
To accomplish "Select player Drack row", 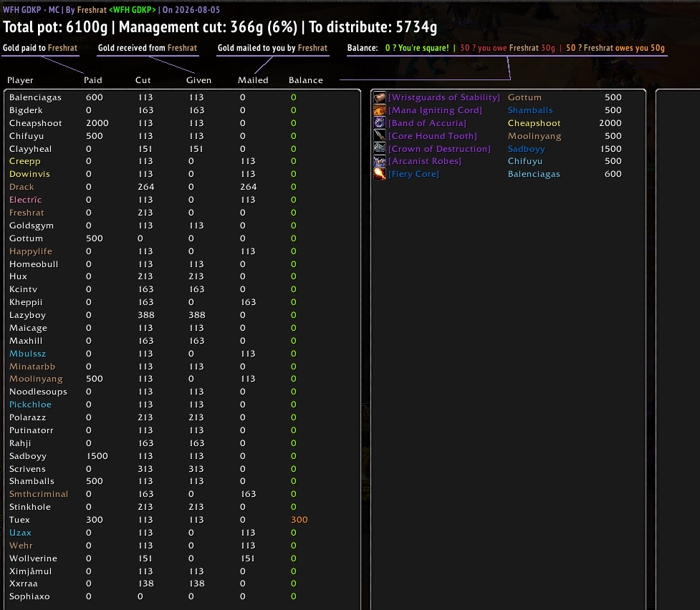I will click(182, 187).
